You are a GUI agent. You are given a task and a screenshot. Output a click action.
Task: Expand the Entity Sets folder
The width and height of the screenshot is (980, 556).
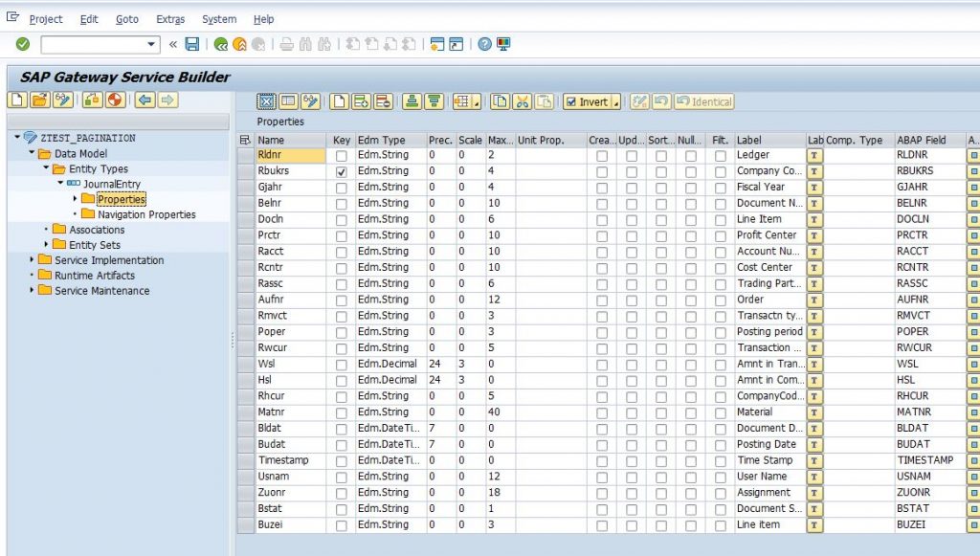tap(46, 244)
